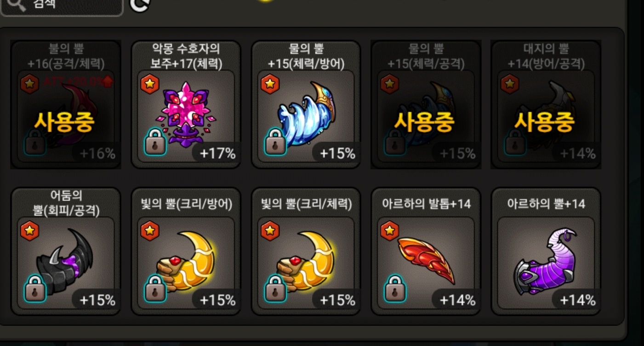Toggle lock on Arha's Claw +14

395,288
